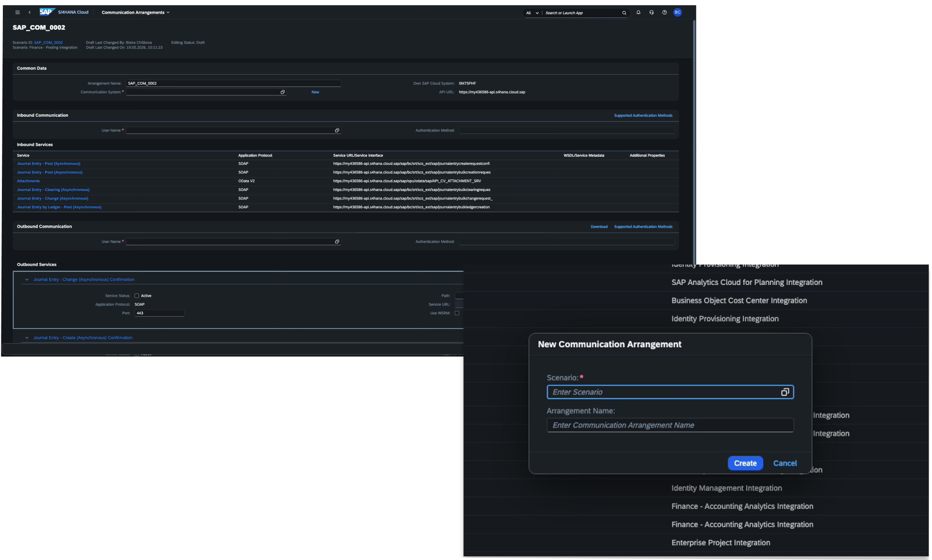Open the help question mark icon
Screen dimensions: 932x560
coord(664,12)
